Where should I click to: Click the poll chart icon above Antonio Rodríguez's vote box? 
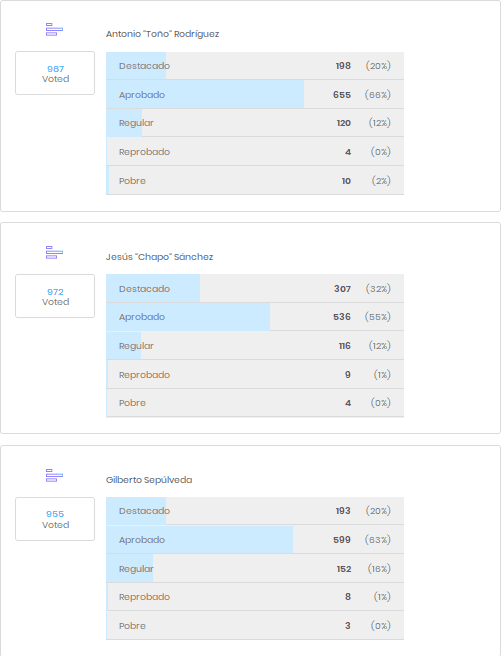point(54,30)
